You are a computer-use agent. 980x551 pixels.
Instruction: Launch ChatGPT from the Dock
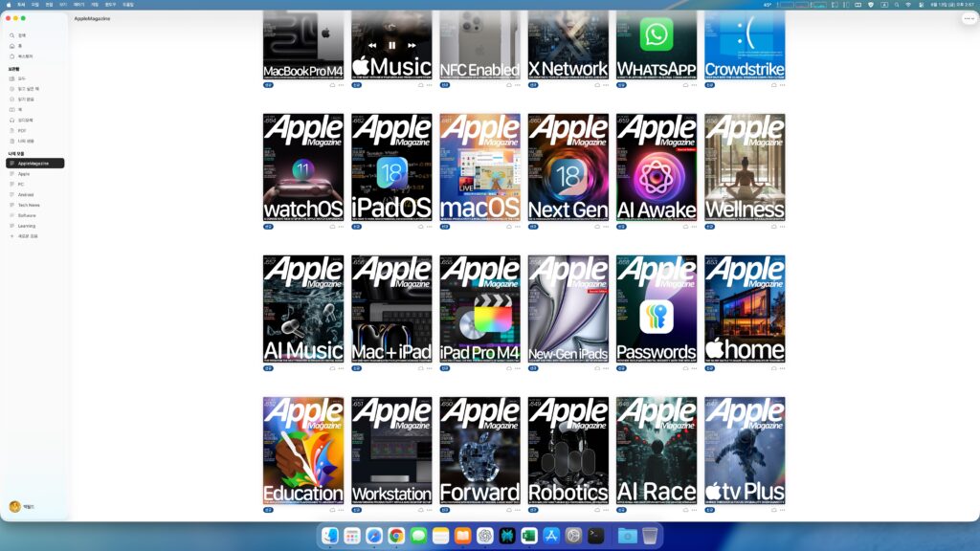[485, 536]
